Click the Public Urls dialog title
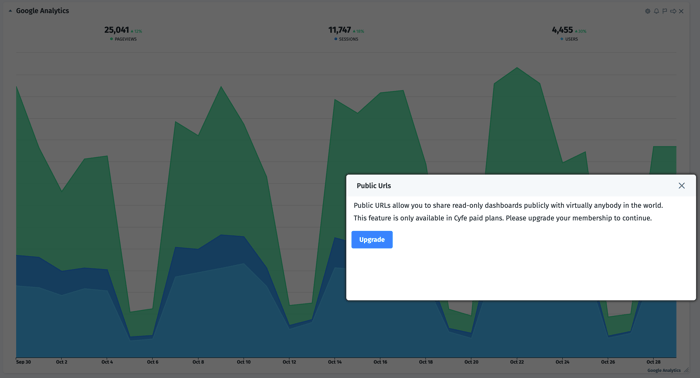Viewport: 700px width, 378px height. pyautogui.click(x=374, y=186)
